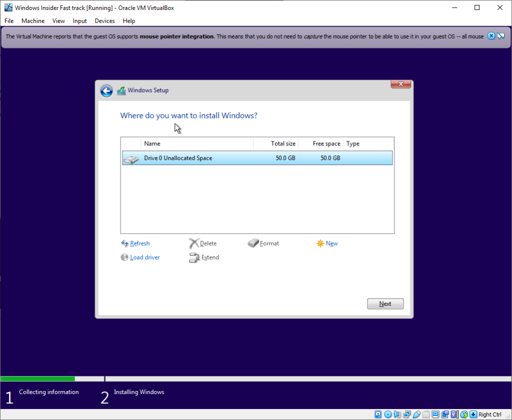
Task: Click the CPU virtualization status icon
Action: [x=454, y=414]
